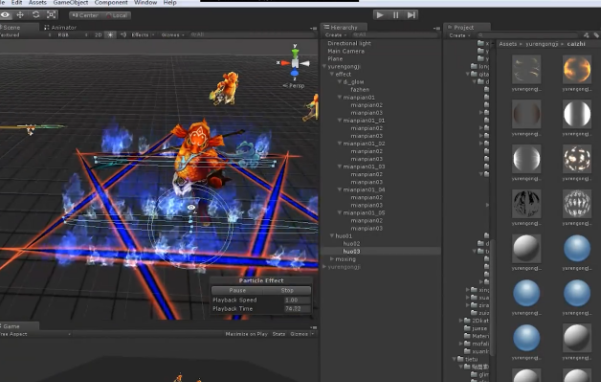Switch to the Animator tab
601x382 pixels.
point(60,27)
